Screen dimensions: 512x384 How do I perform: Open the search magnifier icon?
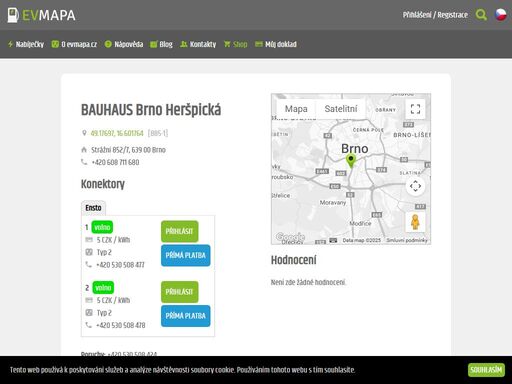[481, 15]
